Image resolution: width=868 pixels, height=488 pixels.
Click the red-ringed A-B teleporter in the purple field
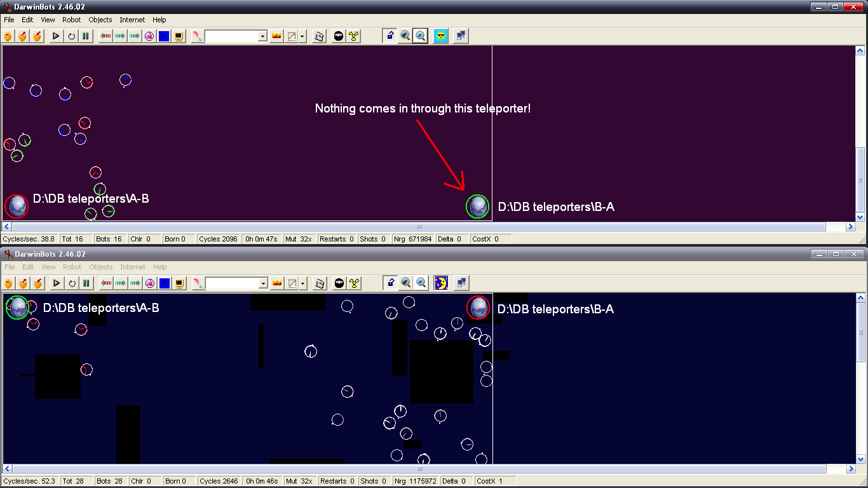(x=17, y=206)
